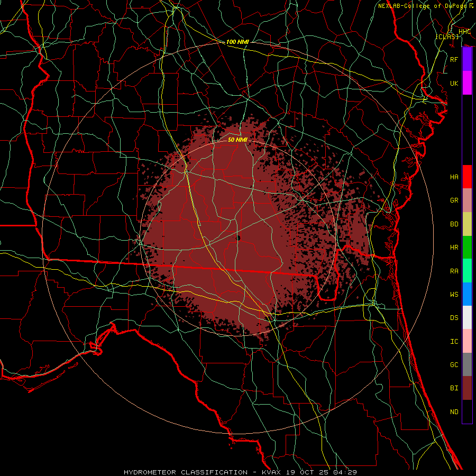Click the RA legend label
Viewport: 476px width, 476px height.
click(454, 271)
